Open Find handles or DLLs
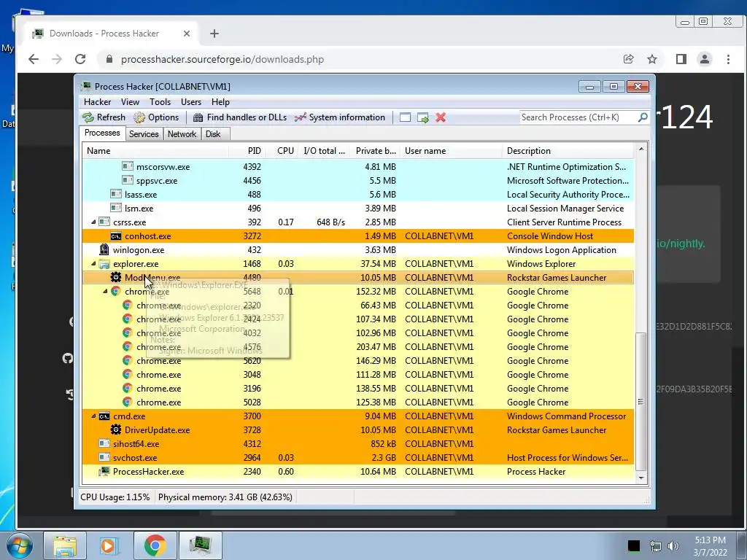 click(x=240, y=117)
